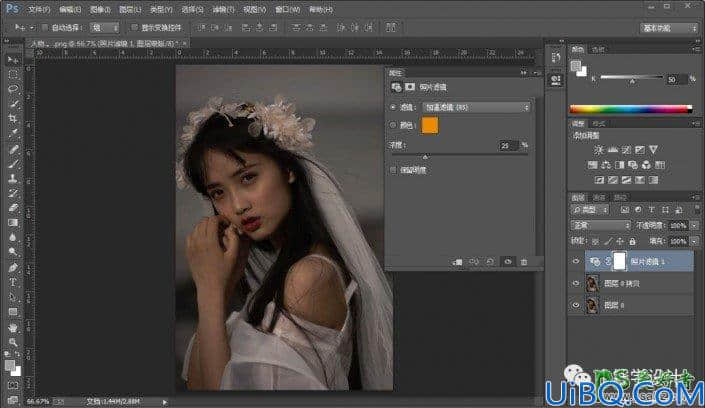Screen dimensions: 705x408
Task: Select the Healing Brush tool
Action: click(13, 148)
